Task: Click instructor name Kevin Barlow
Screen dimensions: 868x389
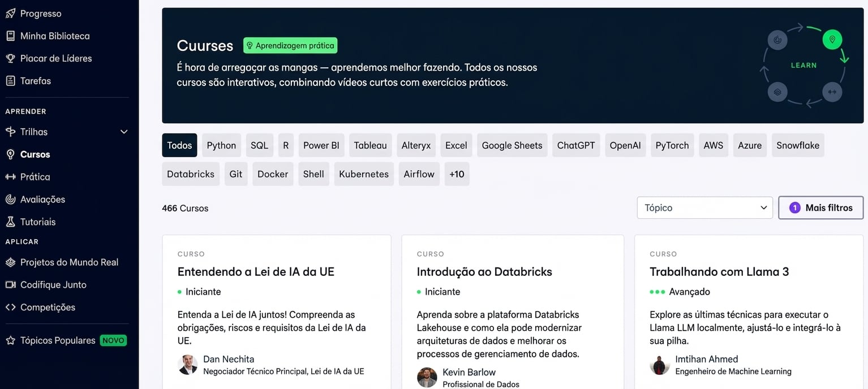Action: (x=469, y=372)
